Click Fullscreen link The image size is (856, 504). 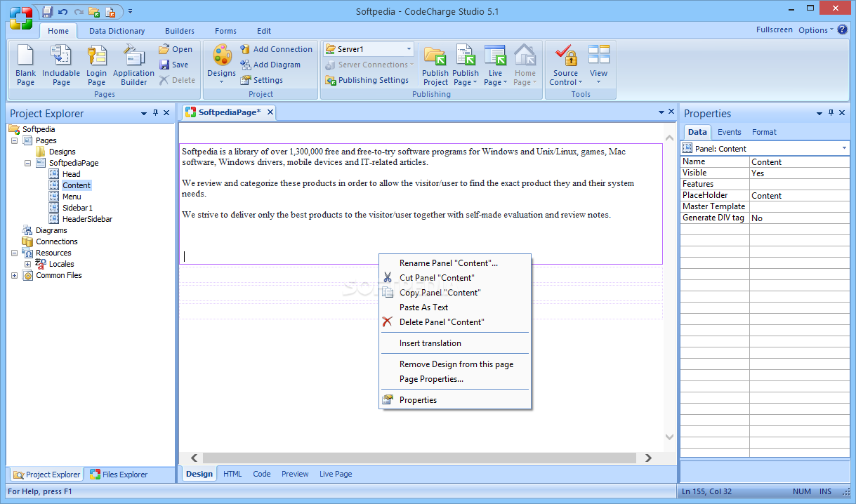775,30
